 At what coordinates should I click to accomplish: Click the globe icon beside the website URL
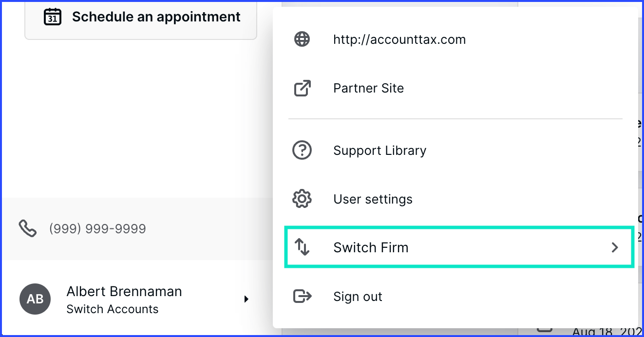302,39
